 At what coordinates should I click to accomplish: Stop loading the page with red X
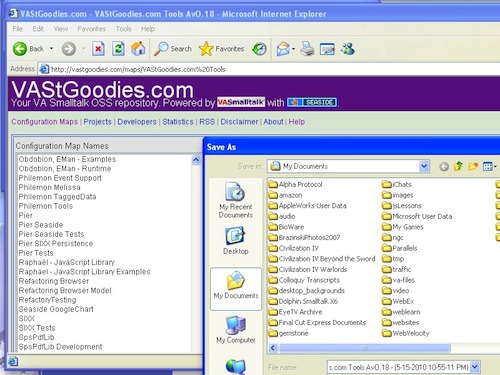click(x=98, y=49)
